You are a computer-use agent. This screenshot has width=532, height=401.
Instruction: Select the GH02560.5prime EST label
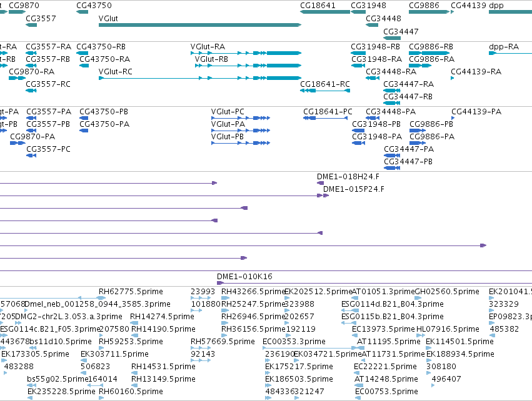[447, 292]
